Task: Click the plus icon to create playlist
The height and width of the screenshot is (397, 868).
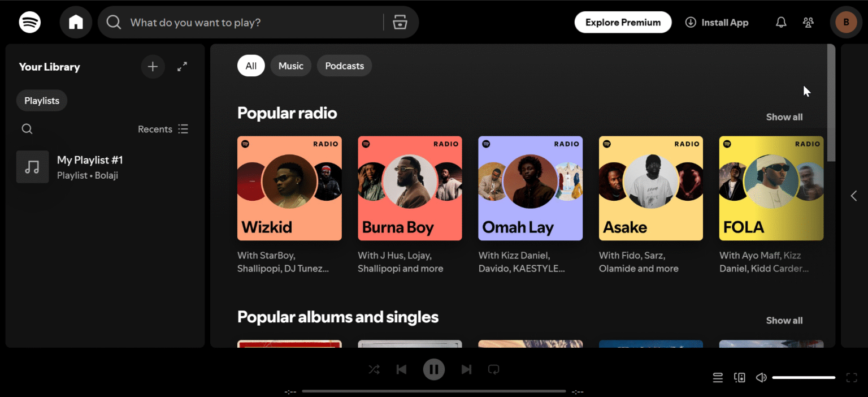Action: (153, 67)
